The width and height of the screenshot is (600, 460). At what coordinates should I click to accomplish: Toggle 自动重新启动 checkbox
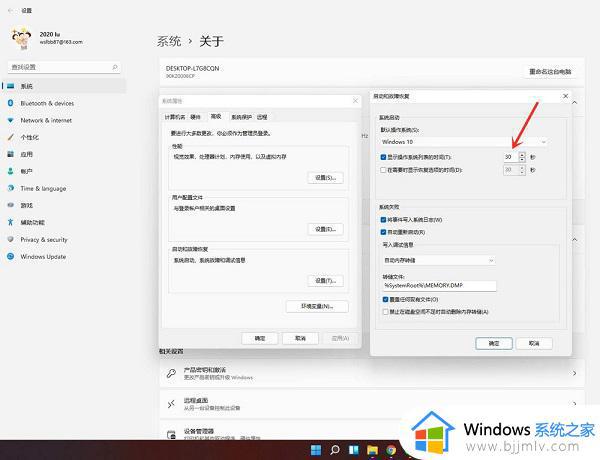pos(383,232)
